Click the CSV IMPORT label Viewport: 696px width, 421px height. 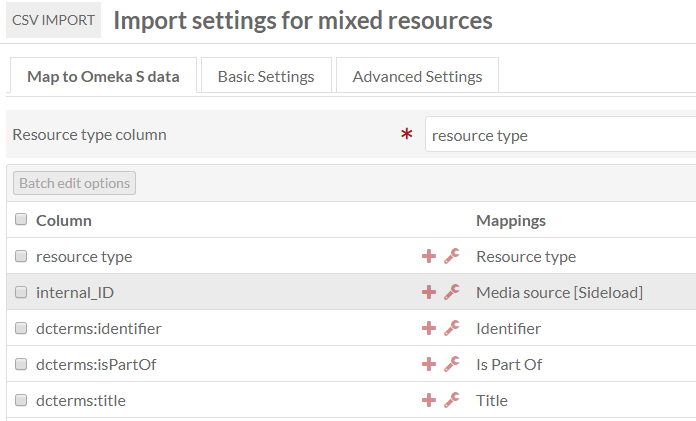pos(53,20)
